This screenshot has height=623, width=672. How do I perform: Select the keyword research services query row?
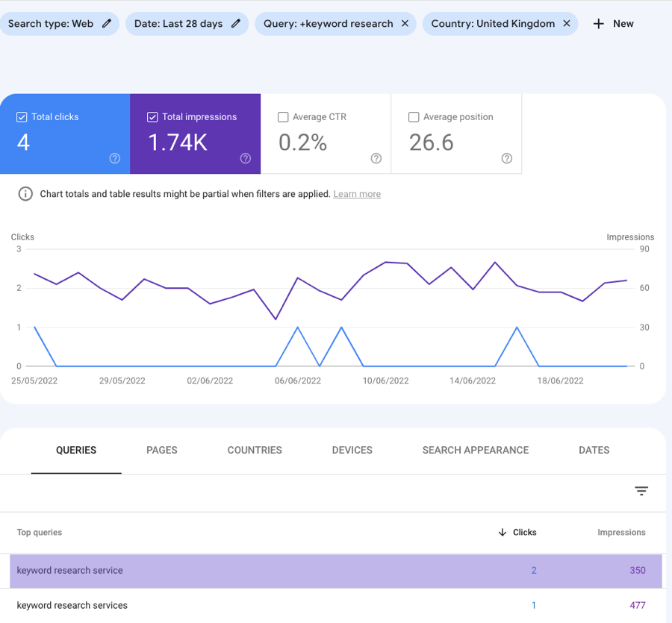[x=72, y=605]
